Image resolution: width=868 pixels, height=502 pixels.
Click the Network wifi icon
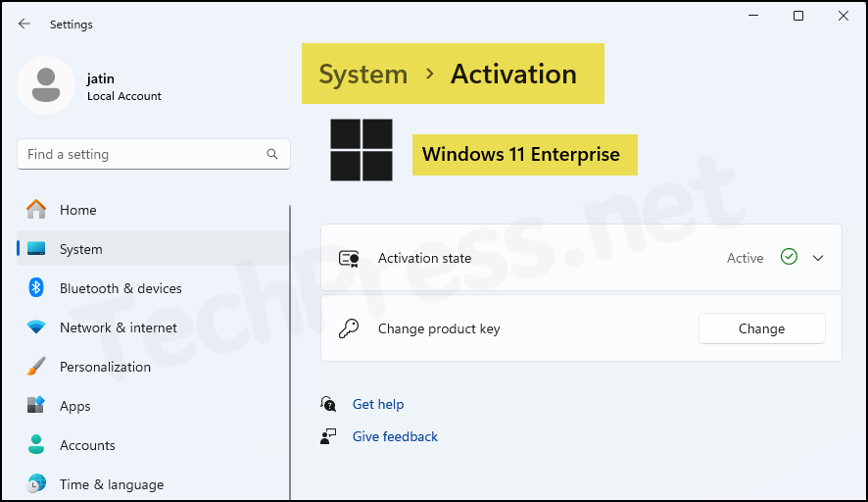tap(36, 326)
